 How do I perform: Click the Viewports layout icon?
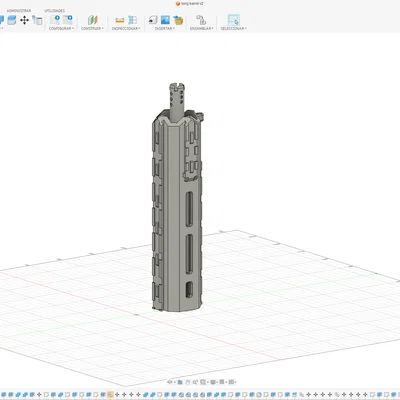pos(231,382)
